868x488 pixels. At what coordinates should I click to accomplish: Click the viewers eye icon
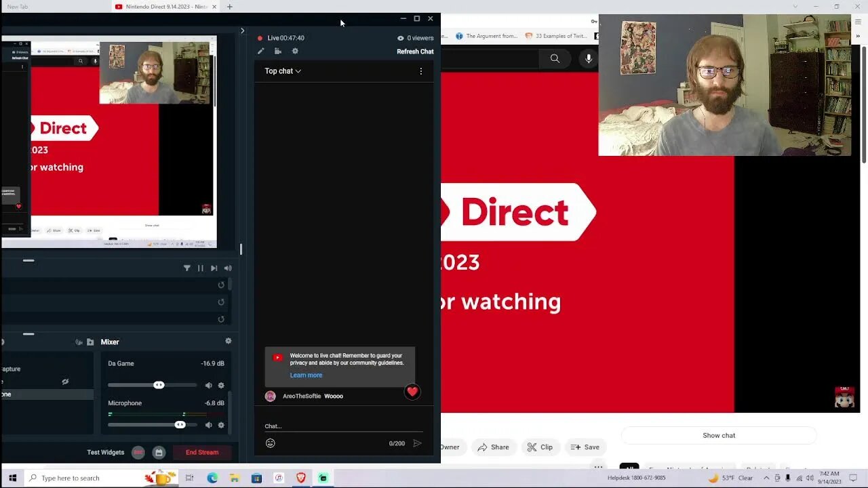400,39
